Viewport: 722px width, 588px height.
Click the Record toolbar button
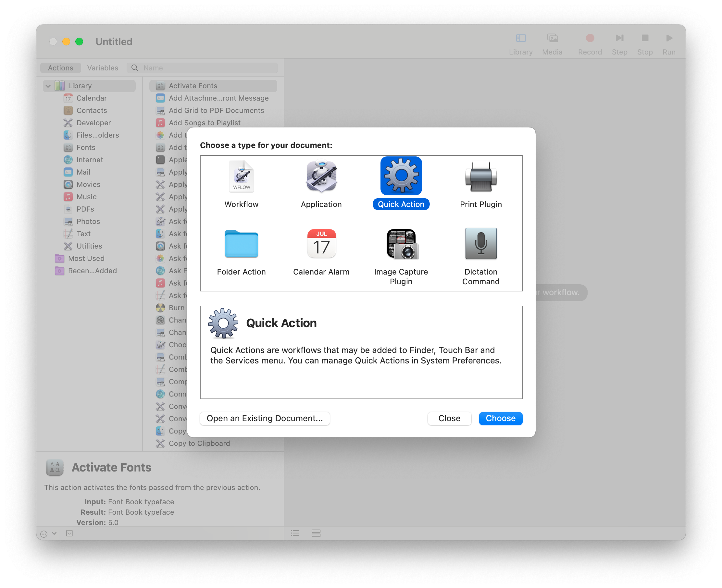pyautogui.click(x=590, y=38)
